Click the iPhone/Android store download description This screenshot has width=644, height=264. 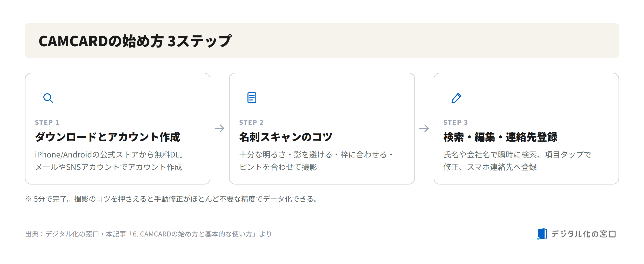pyautogui.click(x=109, y=161)
